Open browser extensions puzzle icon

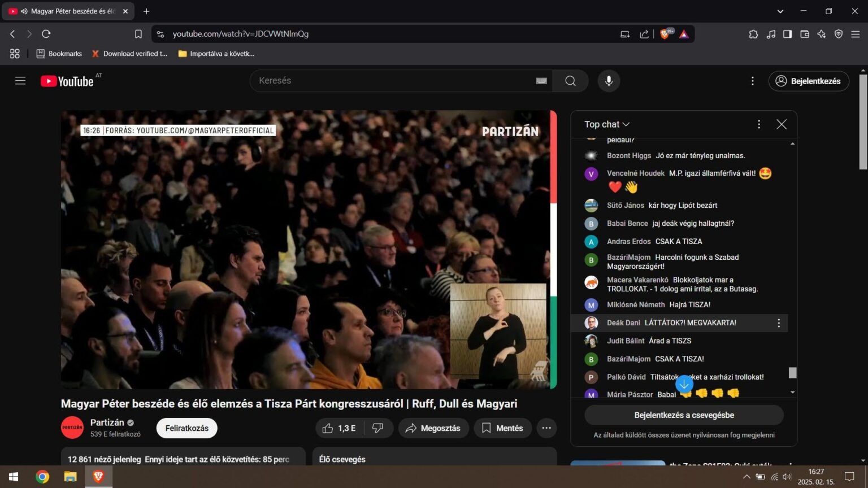pos(753,34)
